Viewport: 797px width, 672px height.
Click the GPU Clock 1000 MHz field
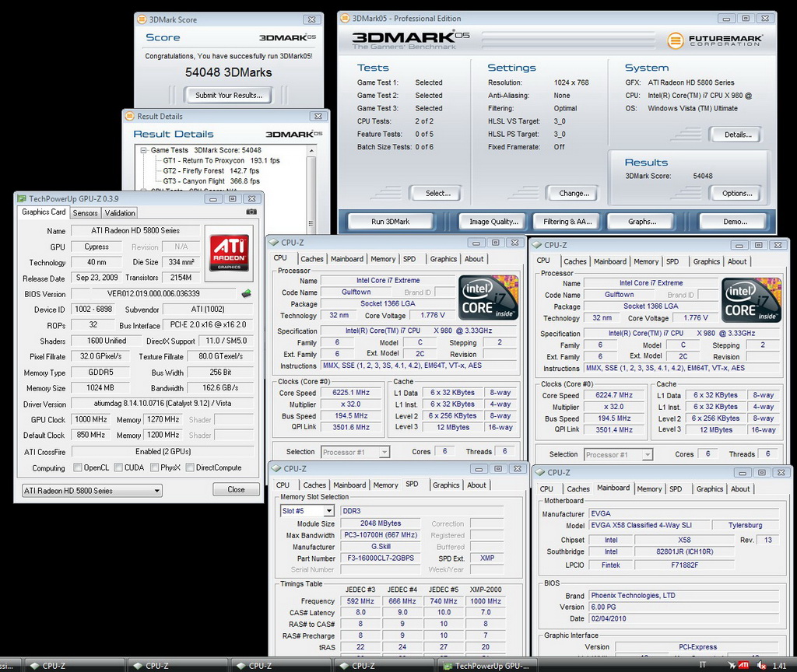[91, 419]
